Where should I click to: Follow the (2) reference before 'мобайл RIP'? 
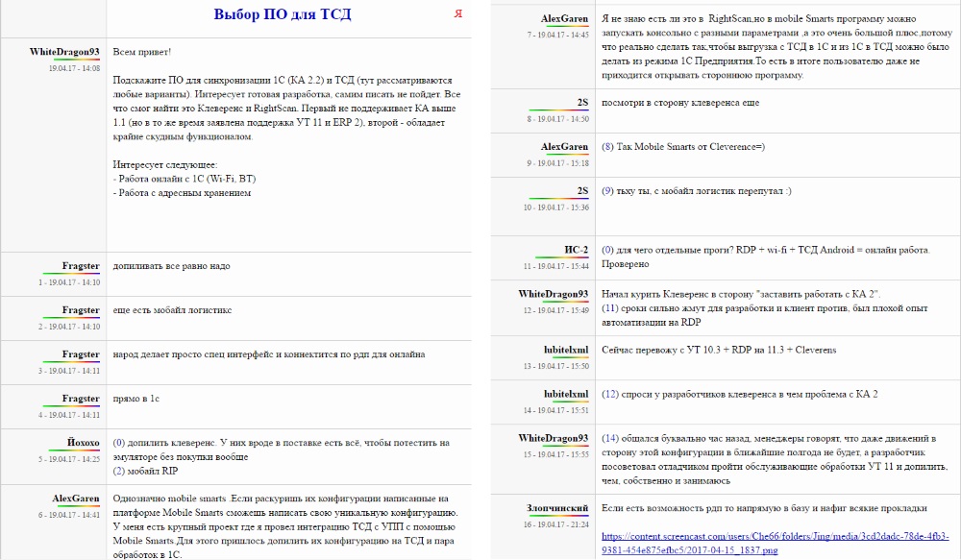pyautogui.click(x=119, y=472)
